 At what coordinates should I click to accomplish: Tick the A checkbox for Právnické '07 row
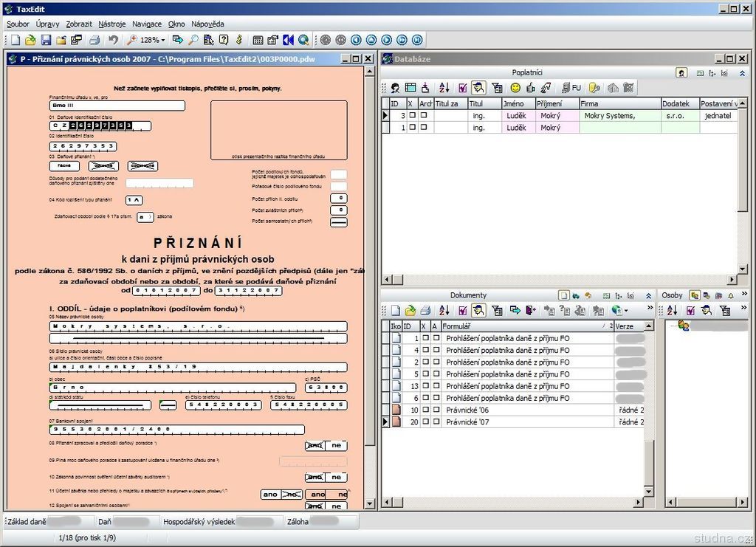click(x=436, y=422)
